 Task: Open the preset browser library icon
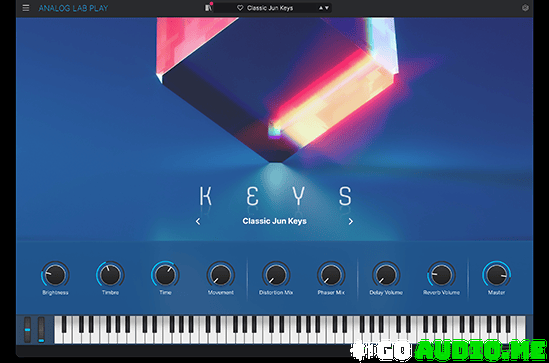[208, 8]
